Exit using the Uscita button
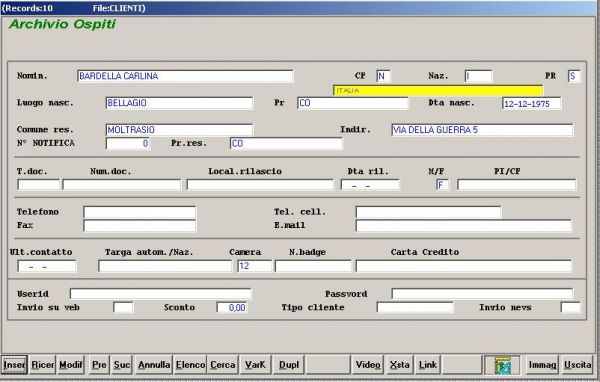Image resolution: width=600 pixels, height=382 pixels. pos(577,365)
